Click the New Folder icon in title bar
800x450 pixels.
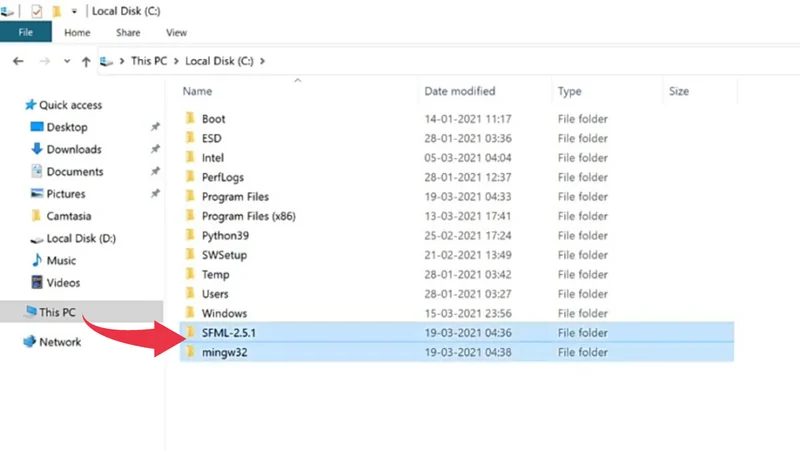click(x=56, y=11)
